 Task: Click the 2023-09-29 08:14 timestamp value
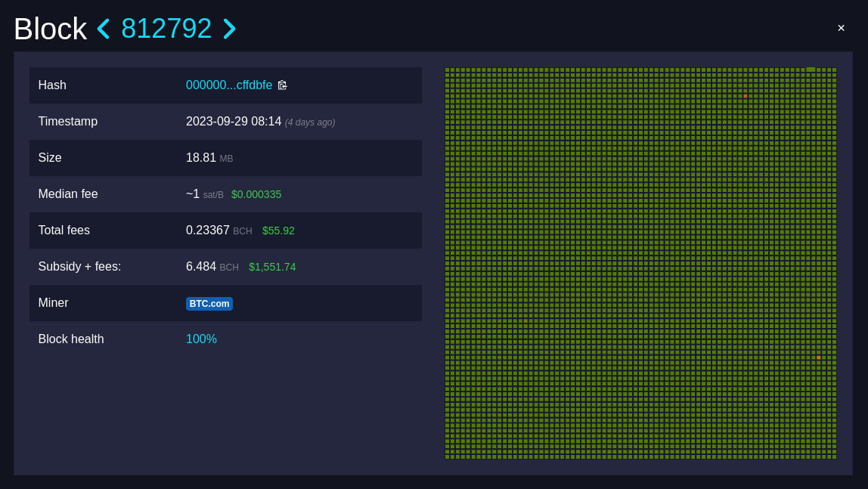(x=233, y=121)
